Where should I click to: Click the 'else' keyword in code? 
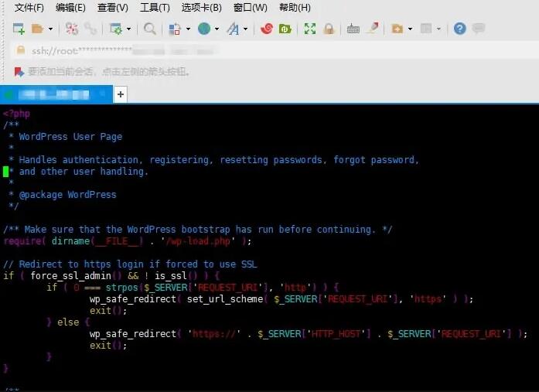pos(68,322)
